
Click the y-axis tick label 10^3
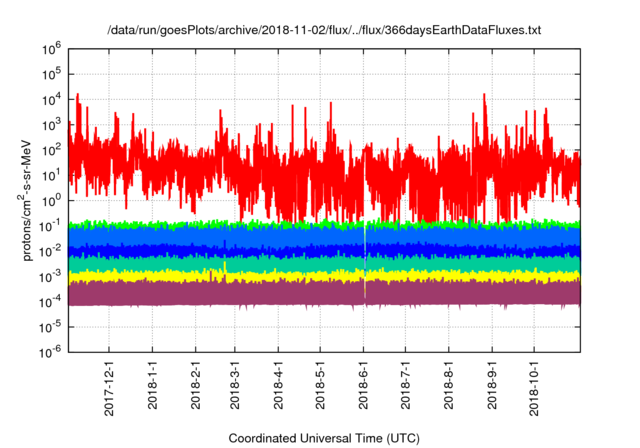coord(51,125)
